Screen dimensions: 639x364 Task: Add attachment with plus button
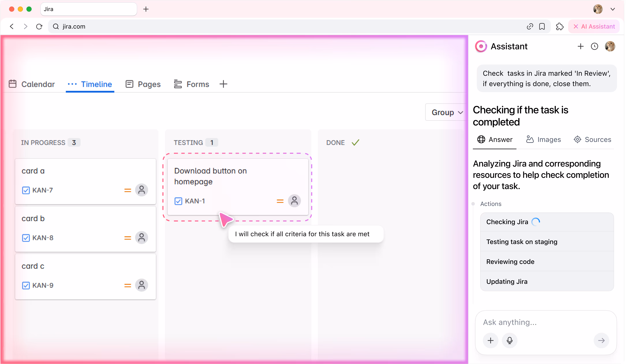490,340
